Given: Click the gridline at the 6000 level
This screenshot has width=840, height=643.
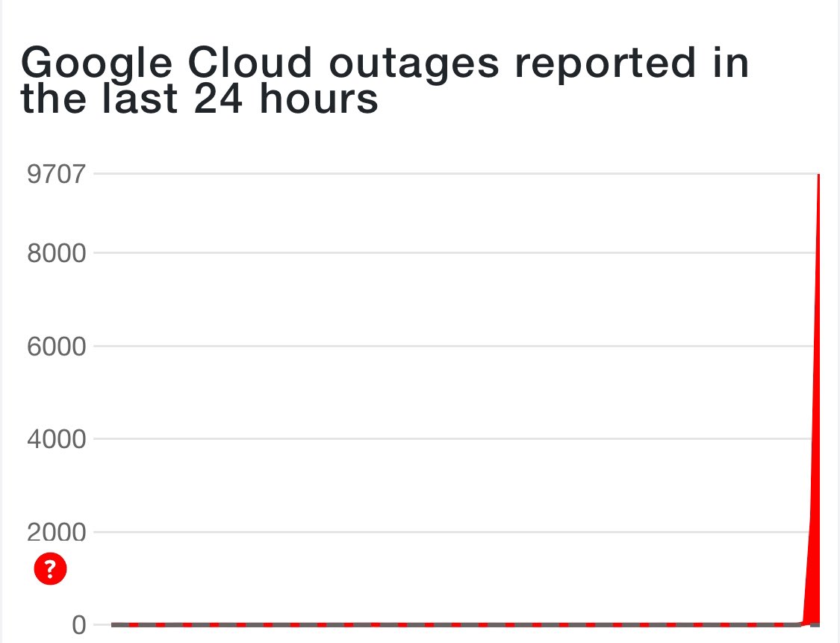Looking at the screenshot, I should 452,347.
